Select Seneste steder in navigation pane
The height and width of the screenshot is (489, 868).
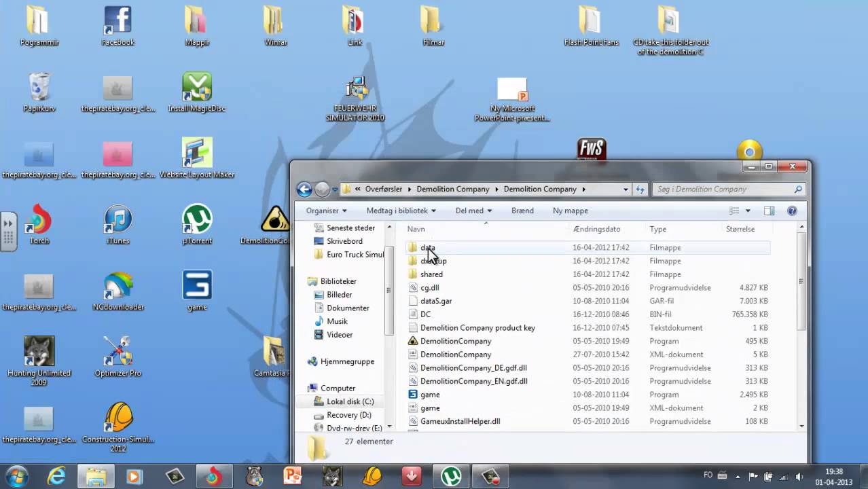click(344, 228)
